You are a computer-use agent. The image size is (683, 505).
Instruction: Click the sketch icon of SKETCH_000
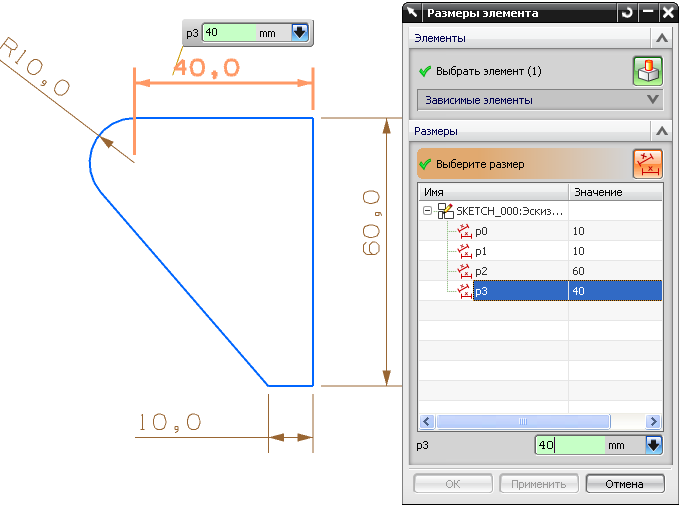445,211
